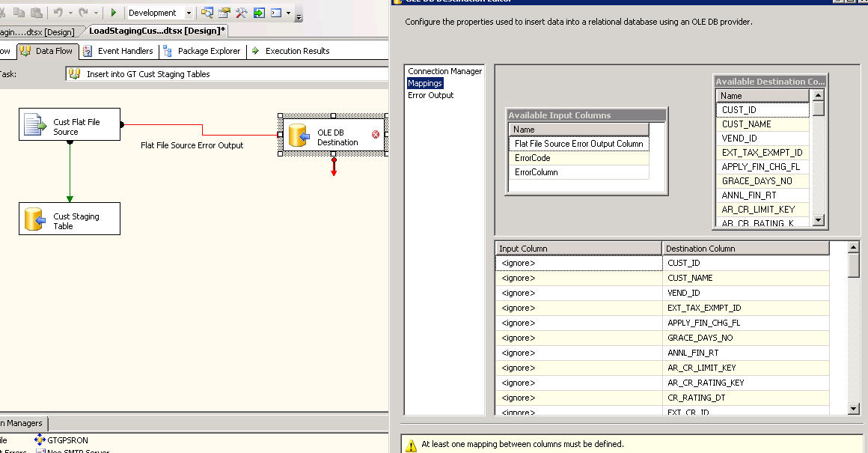Select the Cust Staging Table component
Viewport: 868px width, 453px height.
click(x=70, y=219)
